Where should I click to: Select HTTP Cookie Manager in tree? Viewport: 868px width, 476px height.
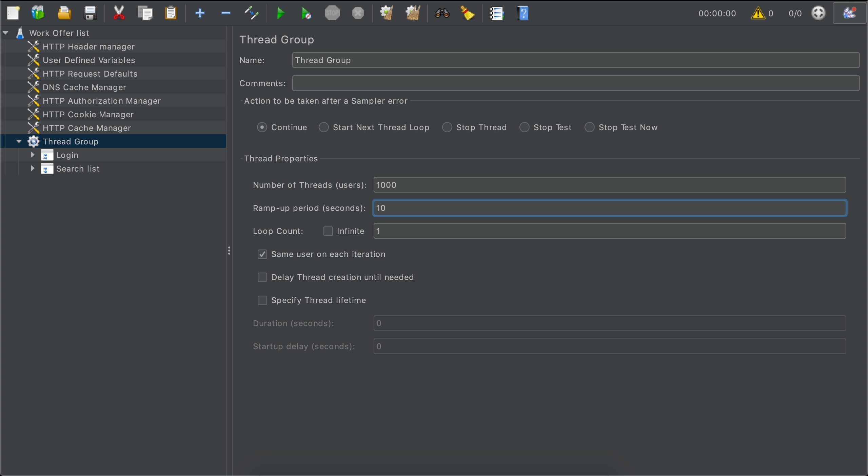tap(88, 114)
